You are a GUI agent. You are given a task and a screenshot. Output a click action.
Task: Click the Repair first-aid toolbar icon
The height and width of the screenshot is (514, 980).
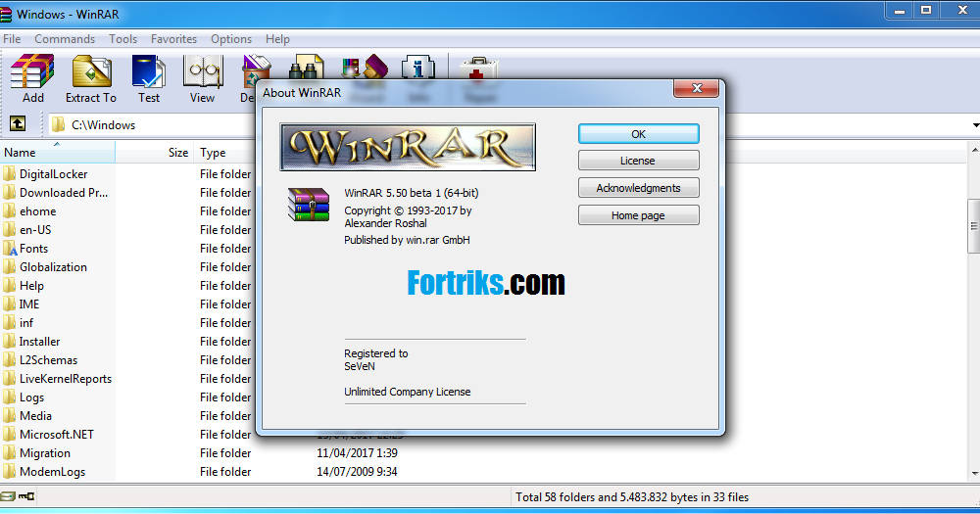coord(479,69)
